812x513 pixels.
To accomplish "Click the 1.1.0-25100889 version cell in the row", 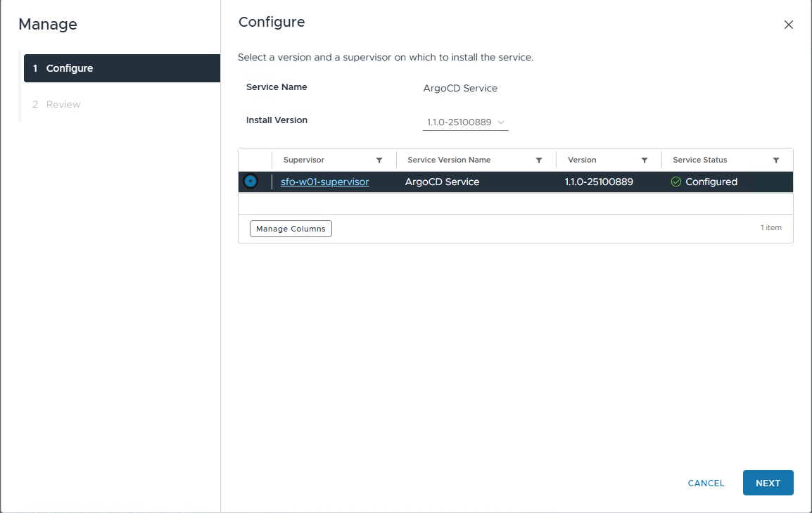I will point(599,182).
